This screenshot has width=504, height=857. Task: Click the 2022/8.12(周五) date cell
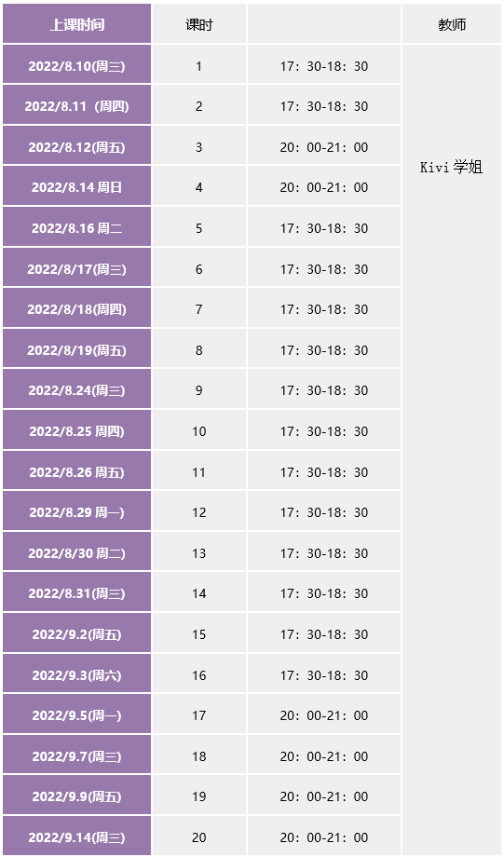tap(76, 146)
